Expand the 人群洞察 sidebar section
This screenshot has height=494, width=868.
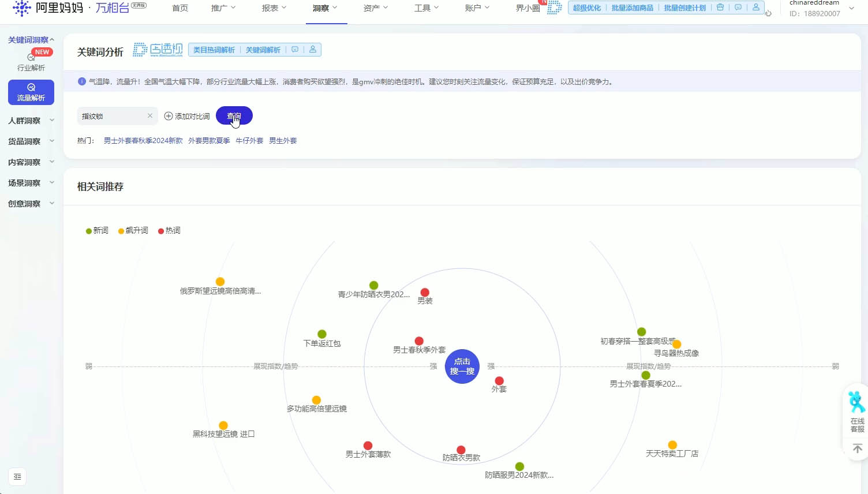tap(31, 121)
